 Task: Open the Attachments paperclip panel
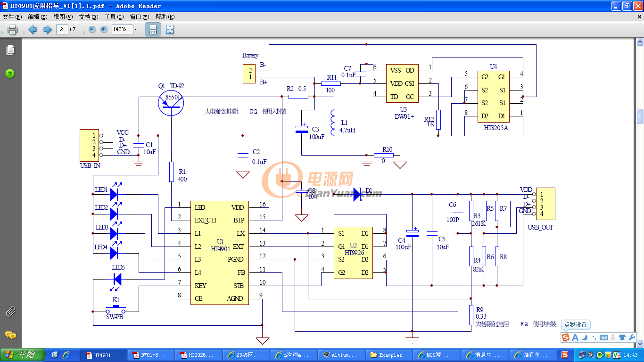coord(10,312)
